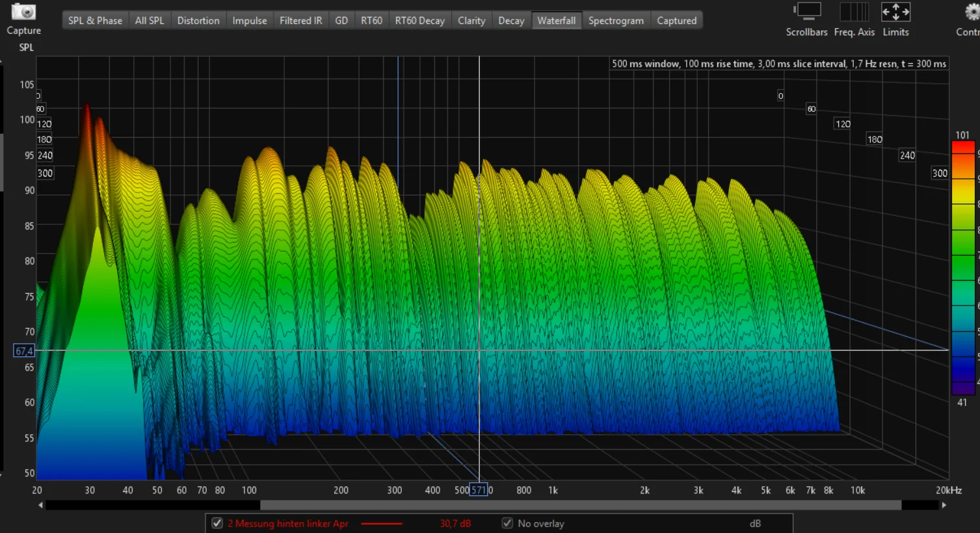Screen dimensions: 980x533
Task: Uncheck the Messung hinten linker Apr checkbox
Action: (x=217, y=523)
